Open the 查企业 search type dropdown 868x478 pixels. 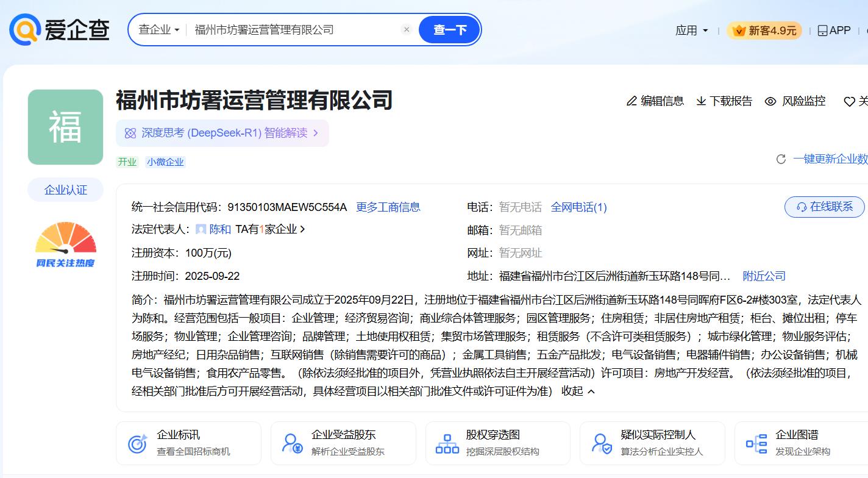(158, 29)
